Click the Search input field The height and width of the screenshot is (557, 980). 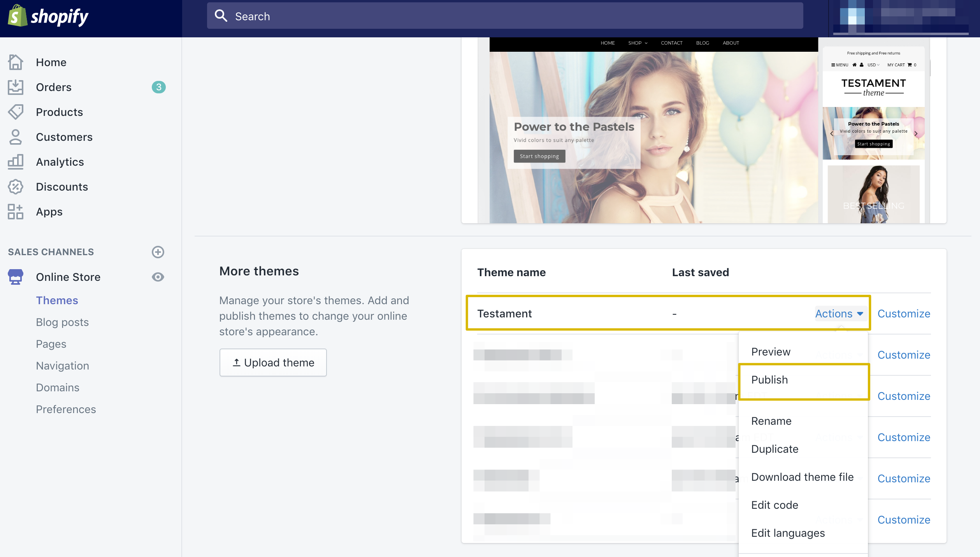coord(505,16)
